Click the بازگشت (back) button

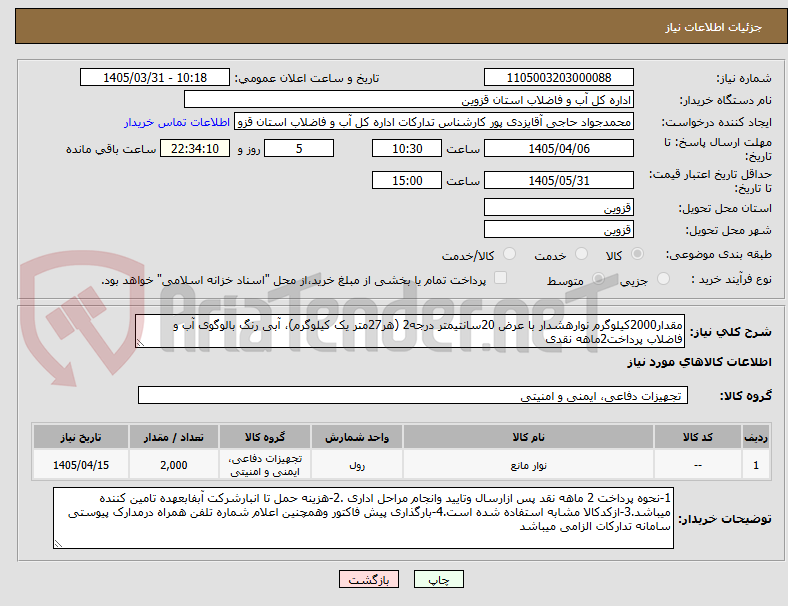tap(369, 579)
